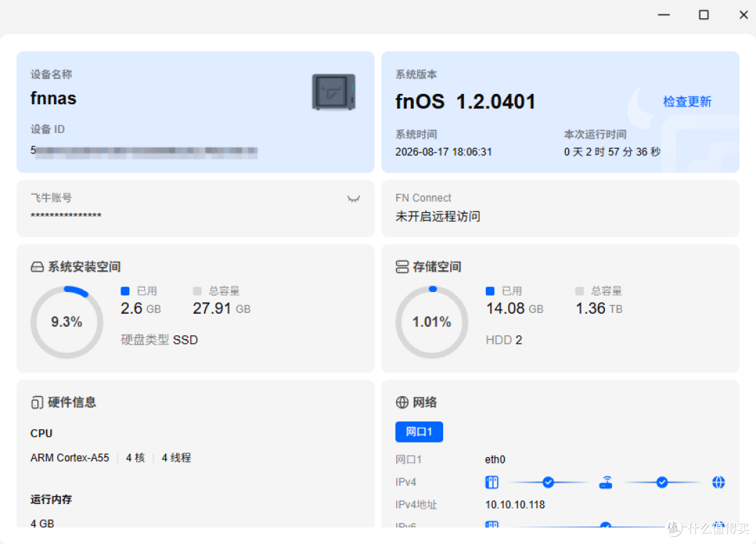Click the IPv4 router icon

click(605, 482)
